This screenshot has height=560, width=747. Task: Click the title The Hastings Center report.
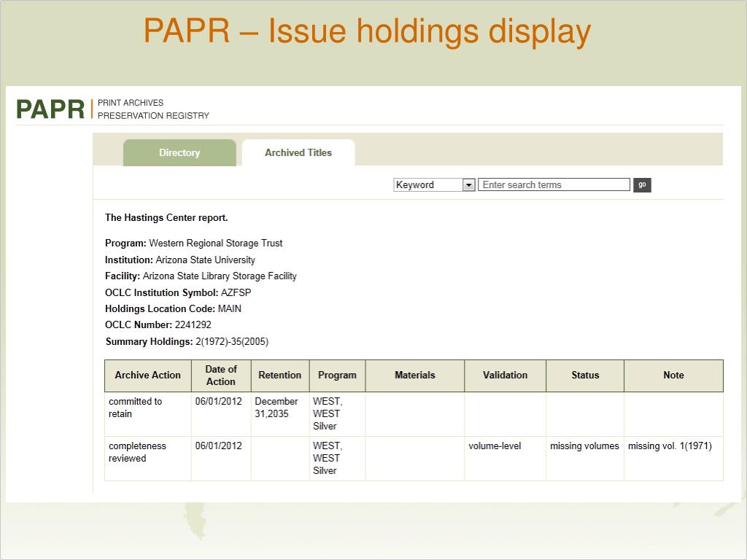[x=167, y=217]
